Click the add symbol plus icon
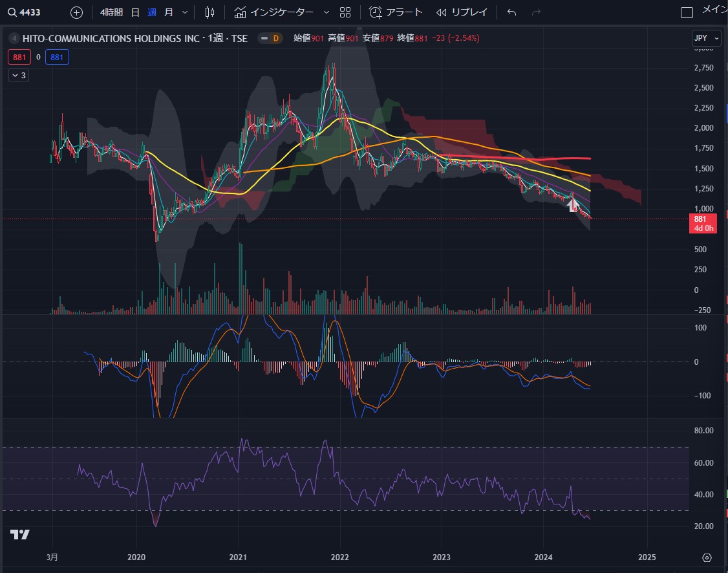The height and width of the screenshot is (573, 728). tap(76, 12)
